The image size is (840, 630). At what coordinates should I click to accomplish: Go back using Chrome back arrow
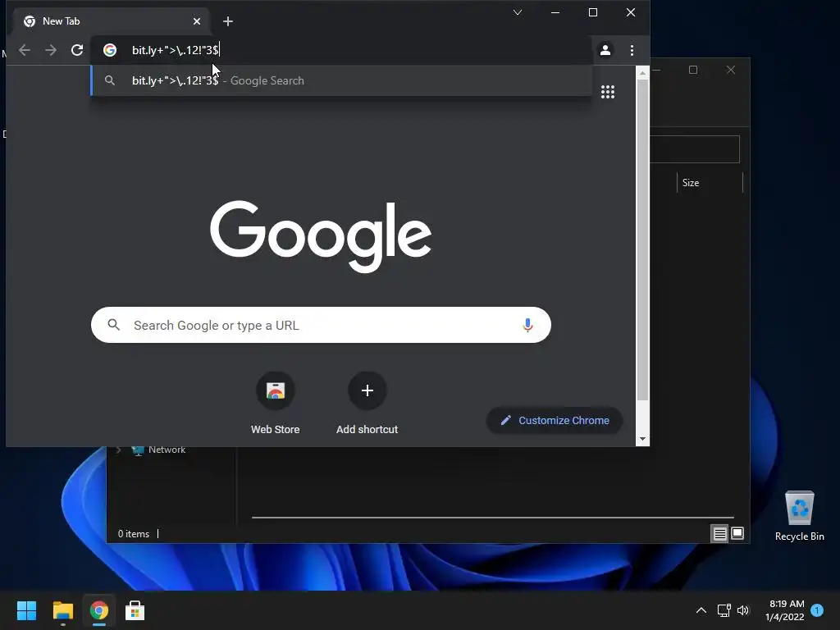[x=25, y=50]
